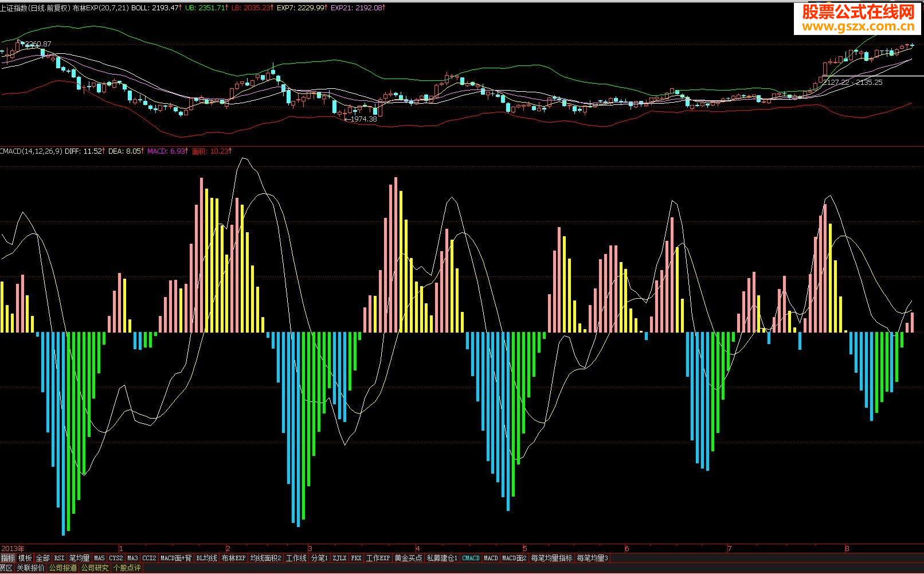Open the MACD面2 indicator tab
Image resolution: width=924 pixels, height=574 pixels.
515,558
